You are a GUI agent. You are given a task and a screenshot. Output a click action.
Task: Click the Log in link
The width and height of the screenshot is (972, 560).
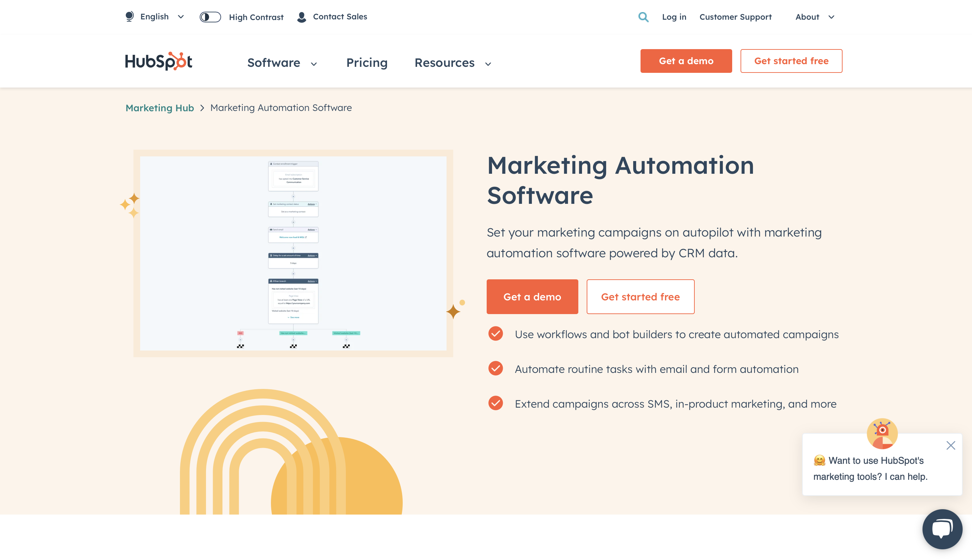click(674, 17)
